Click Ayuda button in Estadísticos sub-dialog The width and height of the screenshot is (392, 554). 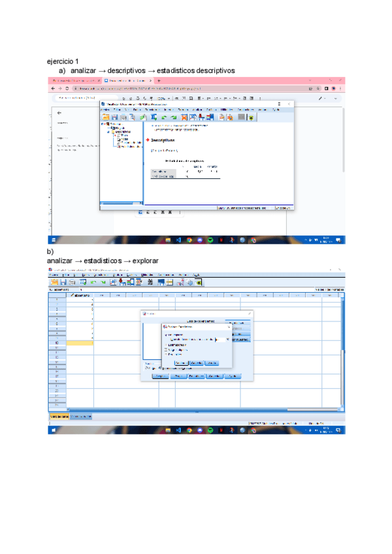point(212,363)
